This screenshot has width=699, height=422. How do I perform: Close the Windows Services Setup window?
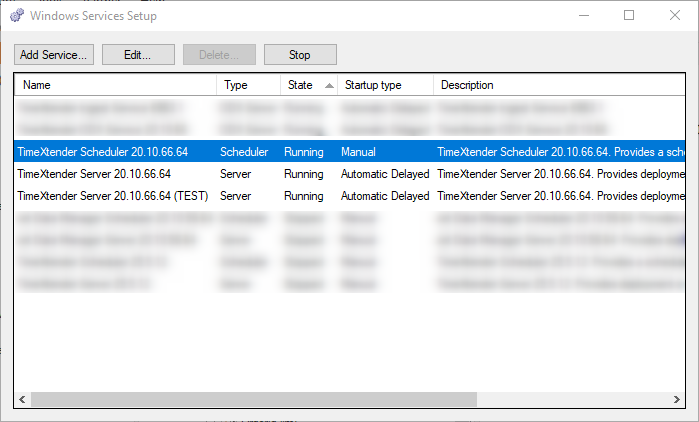pos(674,15)
